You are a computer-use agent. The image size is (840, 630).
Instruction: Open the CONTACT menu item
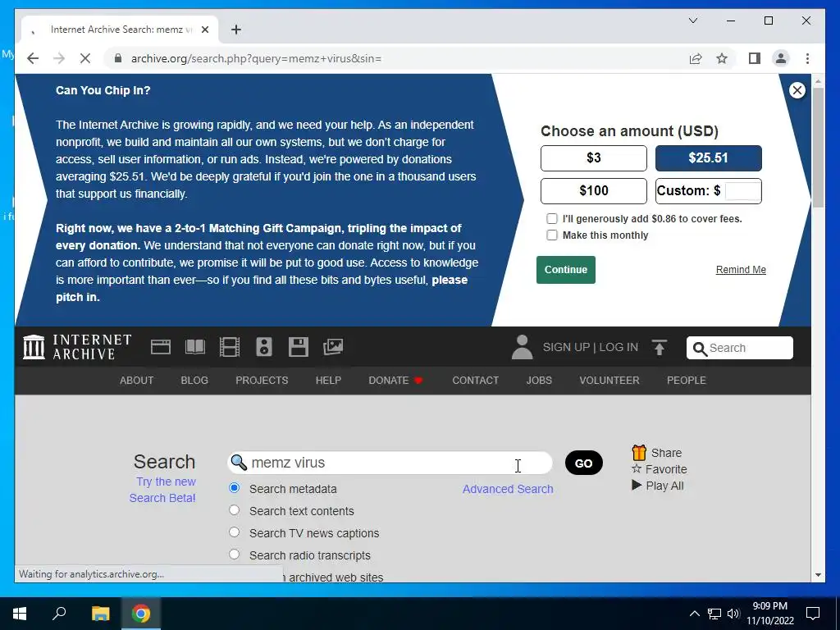coord(475,381)
